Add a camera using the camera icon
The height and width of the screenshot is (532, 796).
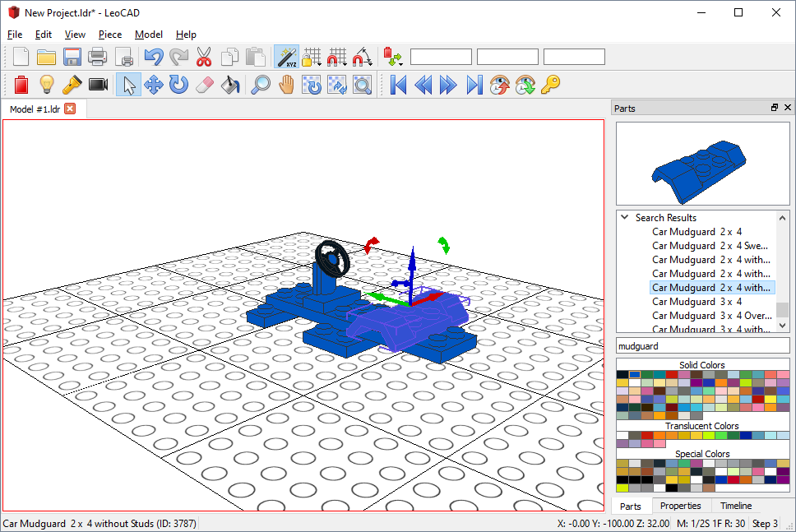click(98, 85)
